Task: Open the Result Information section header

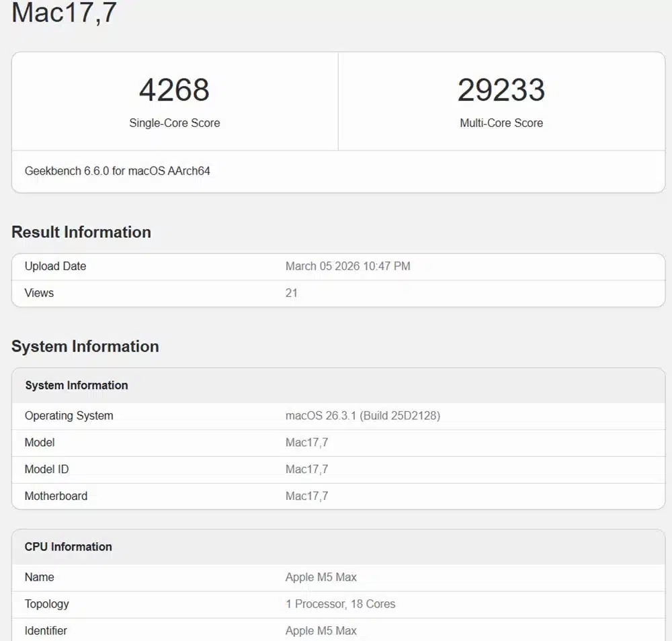Action: 81,232
